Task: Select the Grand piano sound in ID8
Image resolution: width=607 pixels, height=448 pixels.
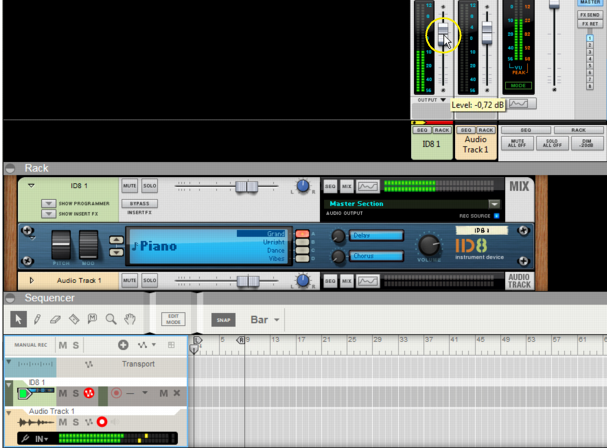Action: [276, 233]
